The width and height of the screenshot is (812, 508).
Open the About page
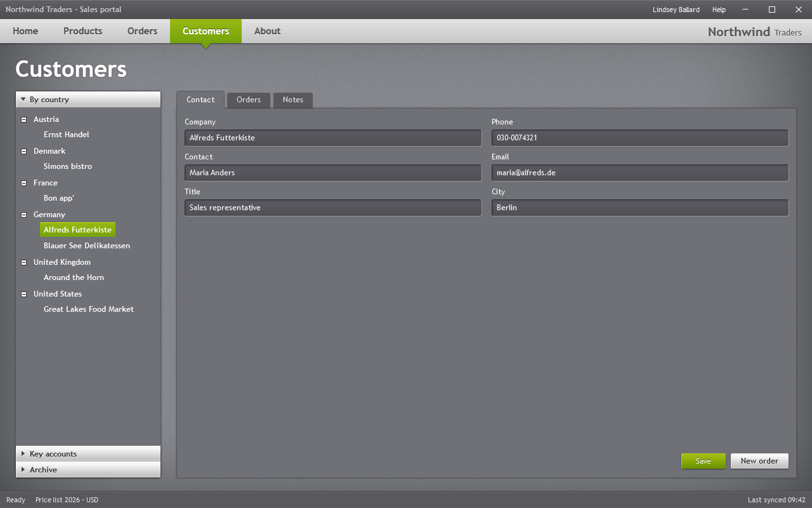pos(267,31)
